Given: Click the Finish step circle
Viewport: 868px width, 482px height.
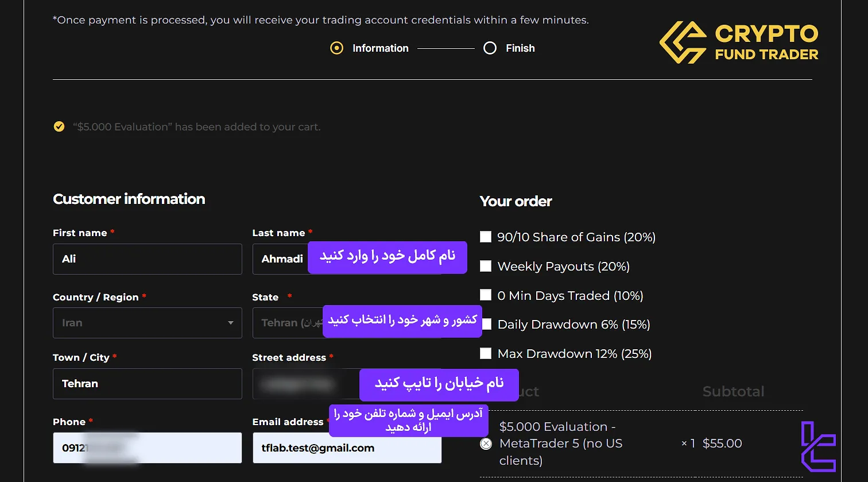Looking at the screenshot, I should pos(490,48).
